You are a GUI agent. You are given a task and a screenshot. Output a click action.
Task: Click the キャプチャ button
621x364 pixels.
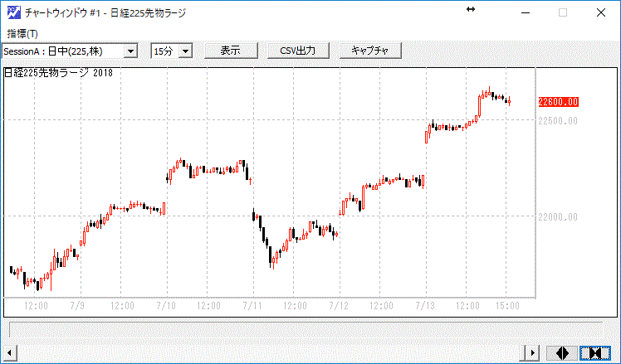370,51
